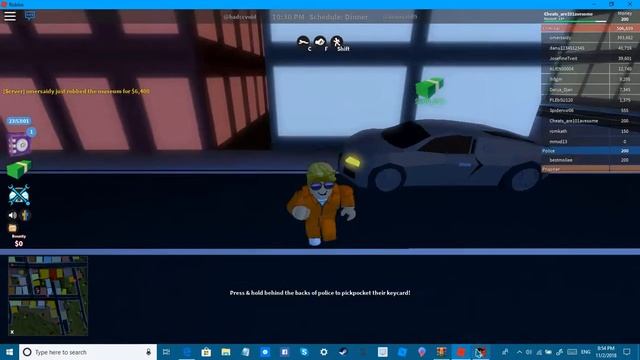This screenshot has width=640, height=360.
Task: Open Microsoft Edge from the taskbar
Action: tap(187, 352)
